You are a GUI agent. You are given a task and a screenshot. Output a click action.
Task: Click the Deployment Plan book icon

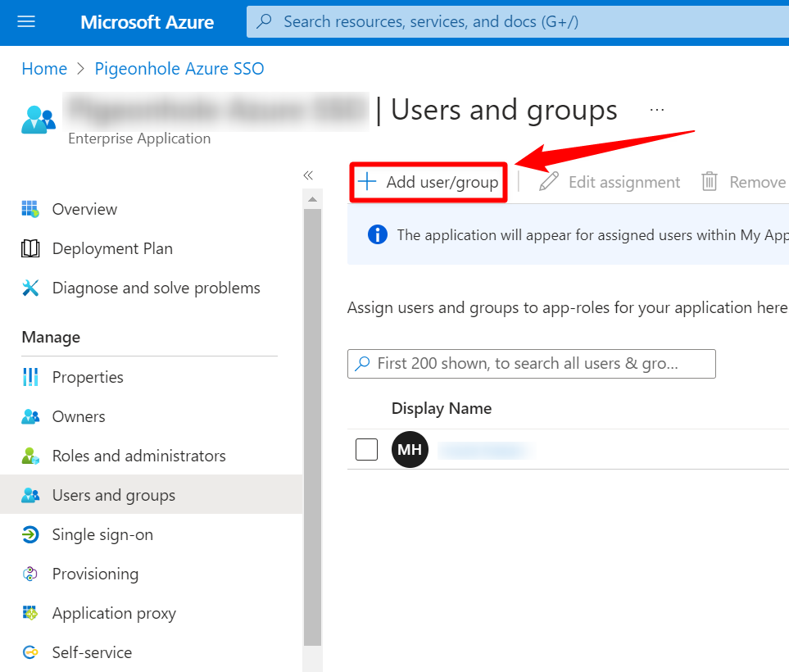tap(30, 248)
